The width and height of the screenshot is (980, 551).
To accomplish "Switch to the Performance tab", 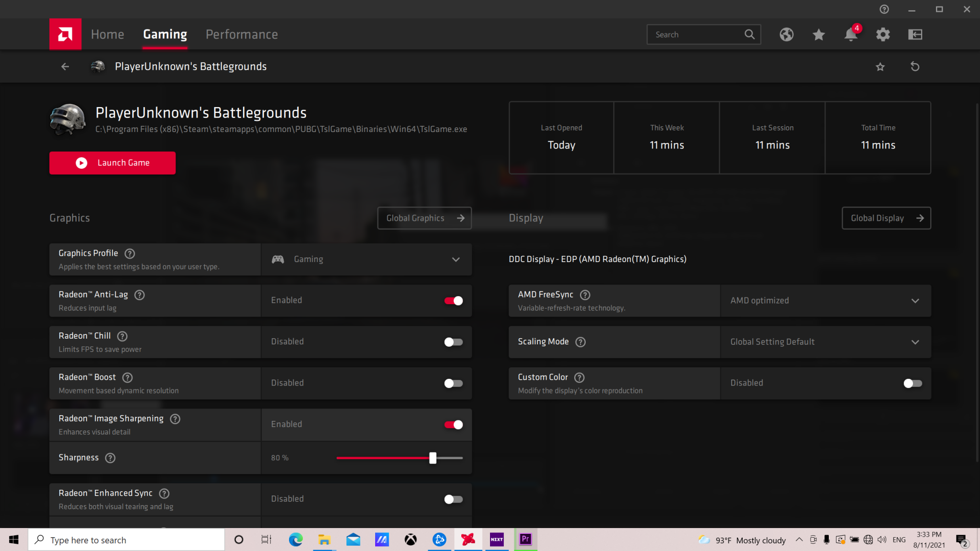I will [x=242, y=34].
